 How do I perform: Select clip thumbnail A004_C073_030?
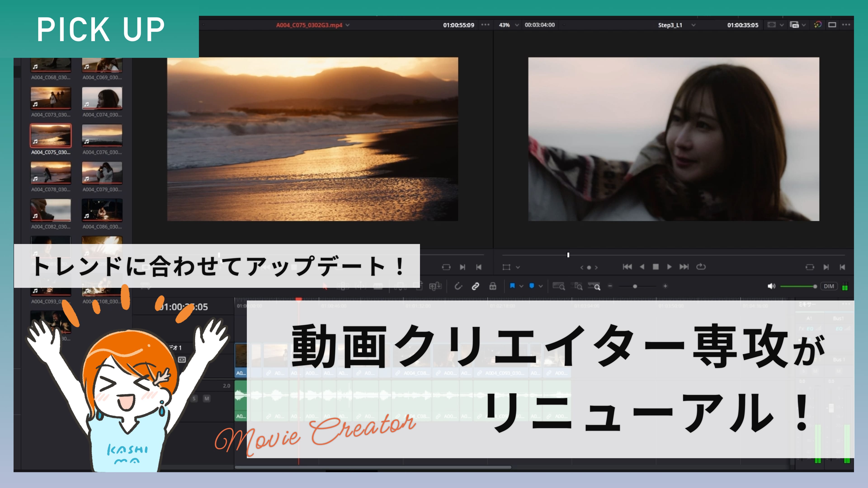click(51, 98)
